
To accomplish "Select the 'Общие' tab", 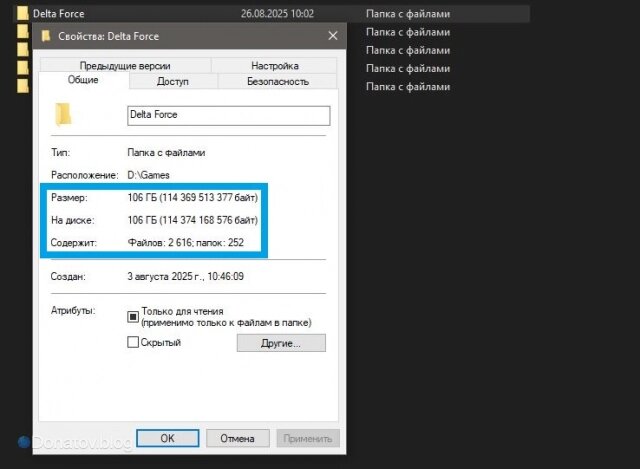I will point(83,80).
